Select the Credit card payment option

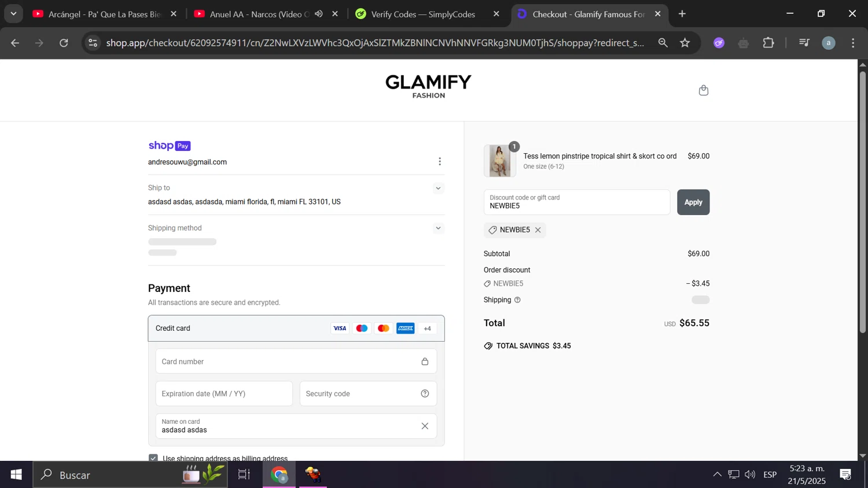[296, 328]
